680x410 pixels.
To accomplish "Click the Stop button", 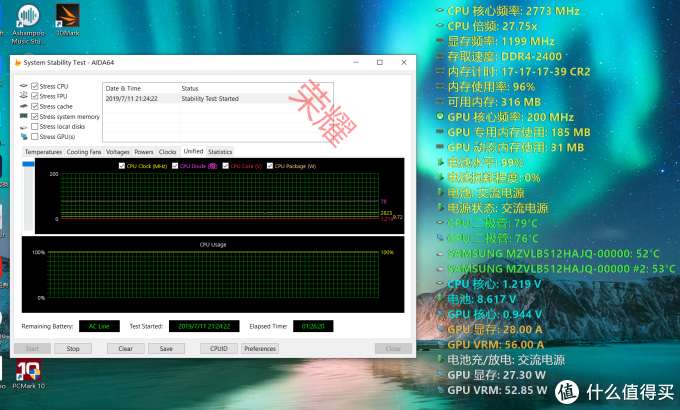I will (x=73, y=348).
